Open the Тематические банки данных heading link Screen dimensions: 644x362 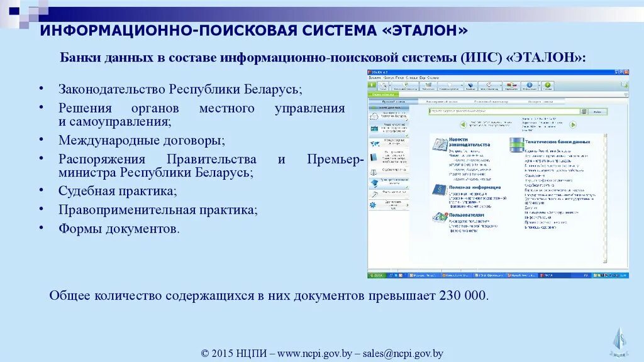(557, 141)
